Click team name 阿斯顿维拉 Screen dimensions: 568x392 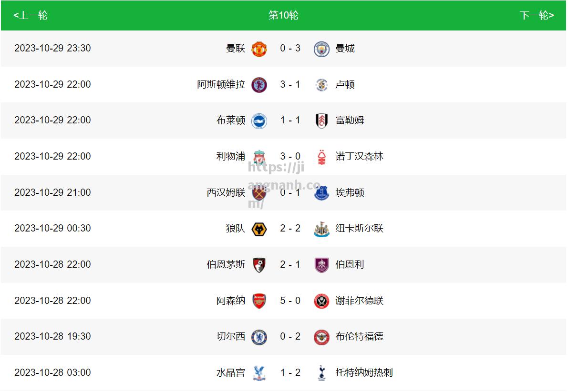click(x=221, y=84)
